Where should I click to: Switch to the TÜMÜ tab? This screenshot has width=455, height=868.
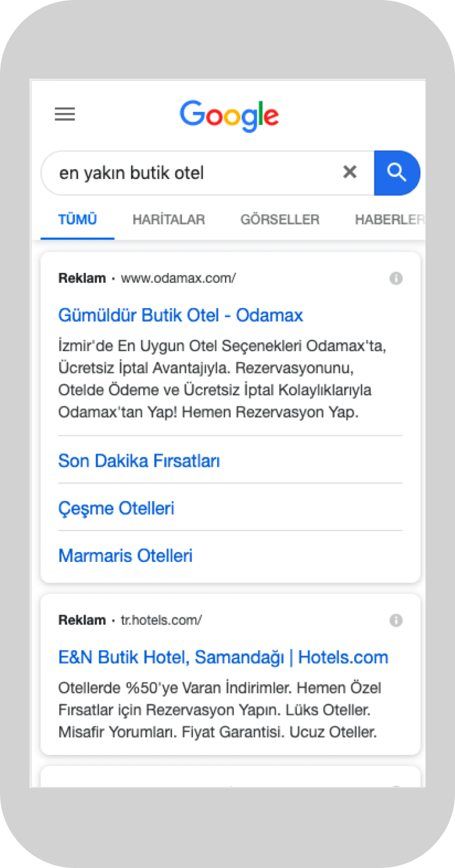click(77, 219)
